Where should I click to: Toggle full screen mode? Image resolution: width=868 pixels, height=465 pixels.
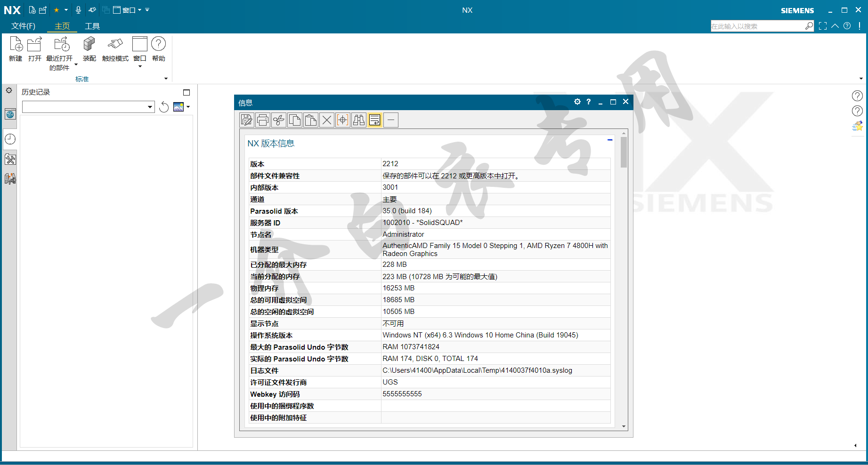click(x=823, y=26)
